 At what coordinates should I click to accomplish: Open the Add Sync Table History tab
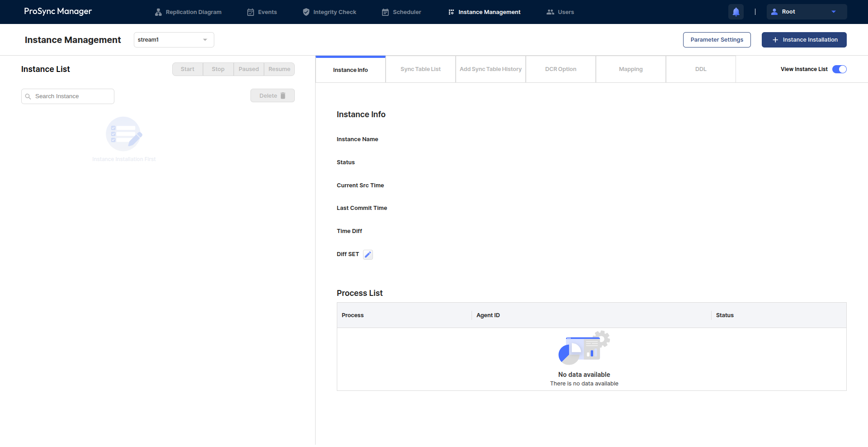click(491, 69)
